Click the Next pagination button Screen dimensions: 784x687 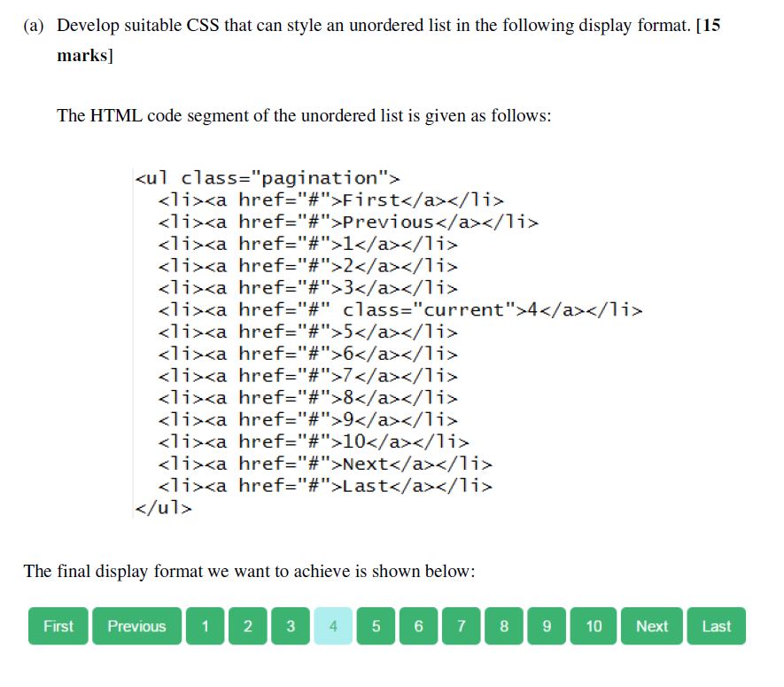coord(651,626)
